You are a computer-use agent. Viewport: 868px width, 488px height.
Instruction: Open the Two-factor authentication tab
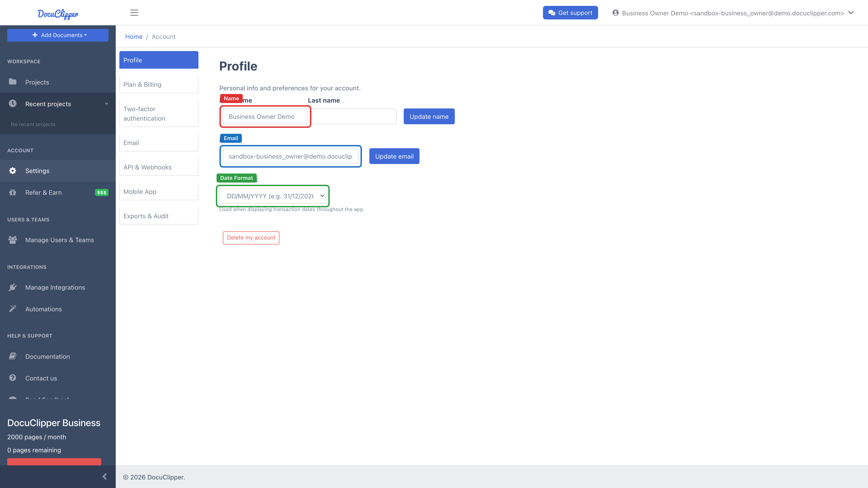click(159, 113)
